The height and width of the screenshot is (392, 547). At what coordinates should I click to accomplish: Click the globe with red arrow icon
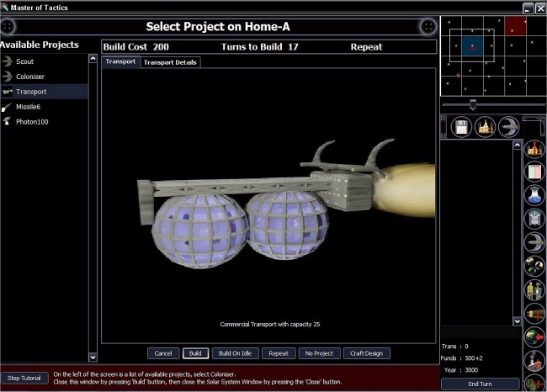click(x=534, y=336)
